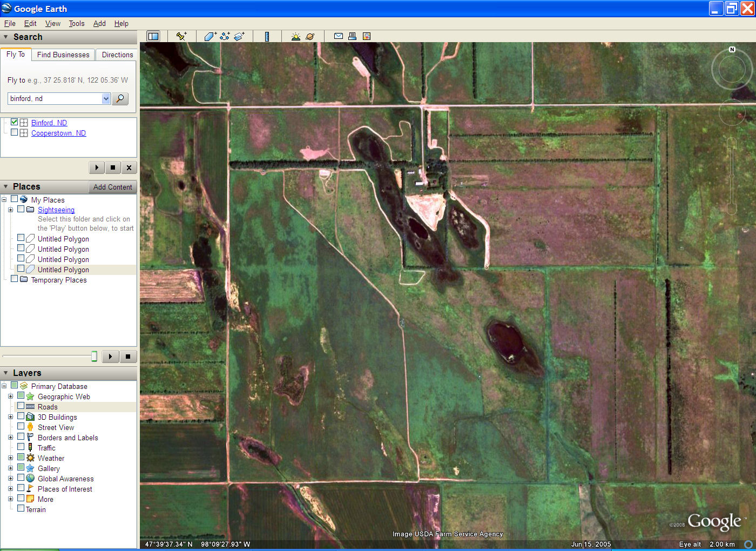Enable the Temporary Places checkbox
Image resolution: width=756 pixels, height=551 pixels.
coord(14,279)
